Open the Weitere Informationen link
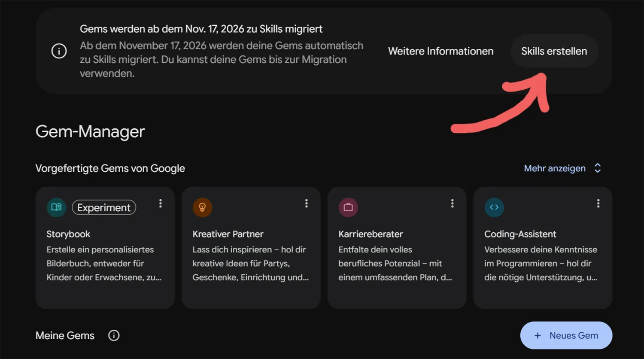This screenshot has height=359, width=644. point(441,51)
